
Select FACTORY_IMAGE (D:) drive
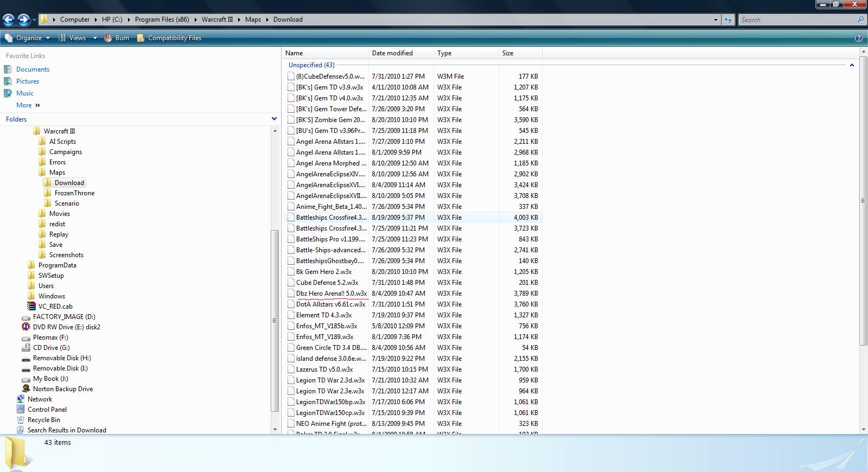click(64, 317)
